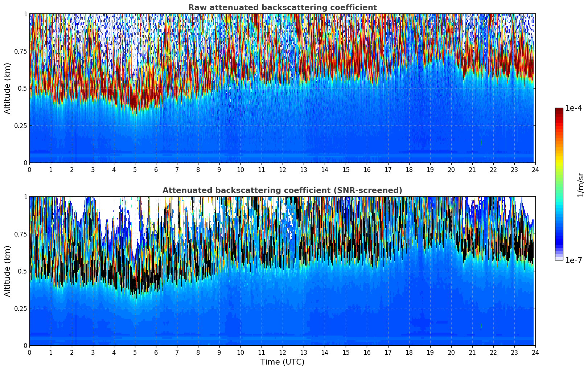Select the 0.75 altitude tick on top plot

coord(21,51)
